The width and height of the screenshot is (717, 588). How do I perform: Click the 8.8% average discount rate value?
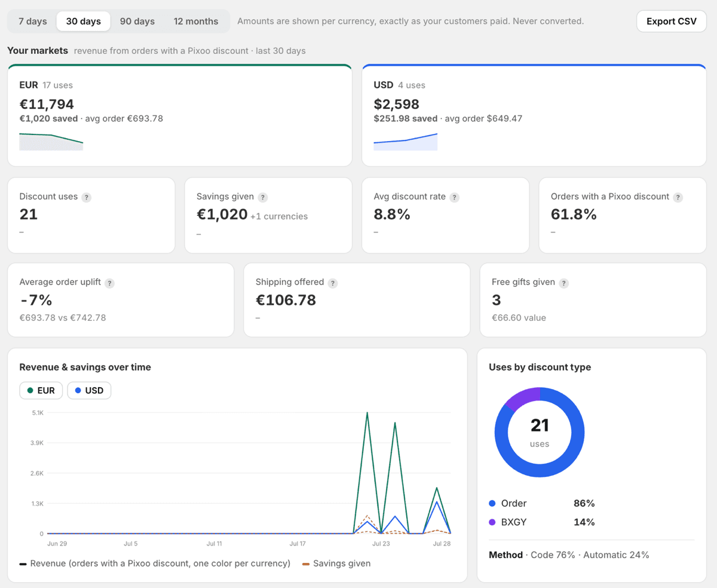392,215
